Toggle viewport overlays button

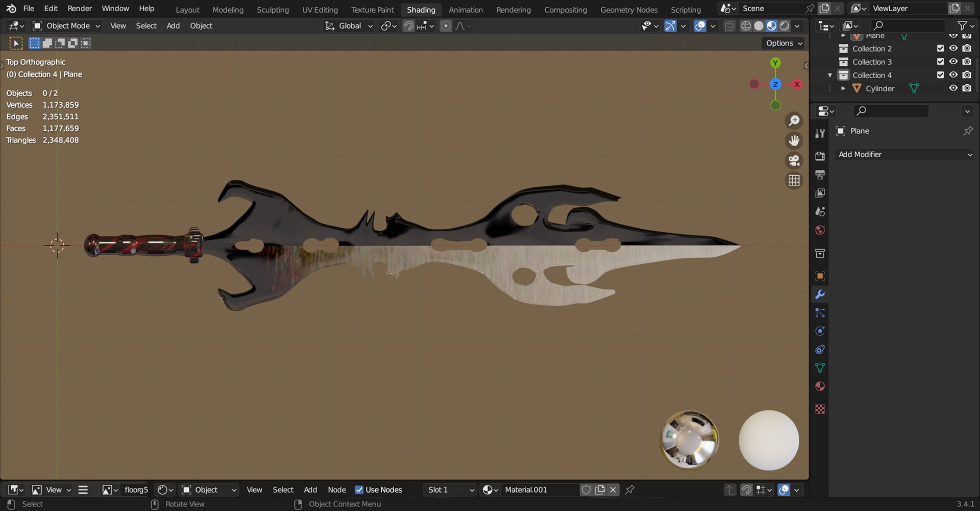700,26
